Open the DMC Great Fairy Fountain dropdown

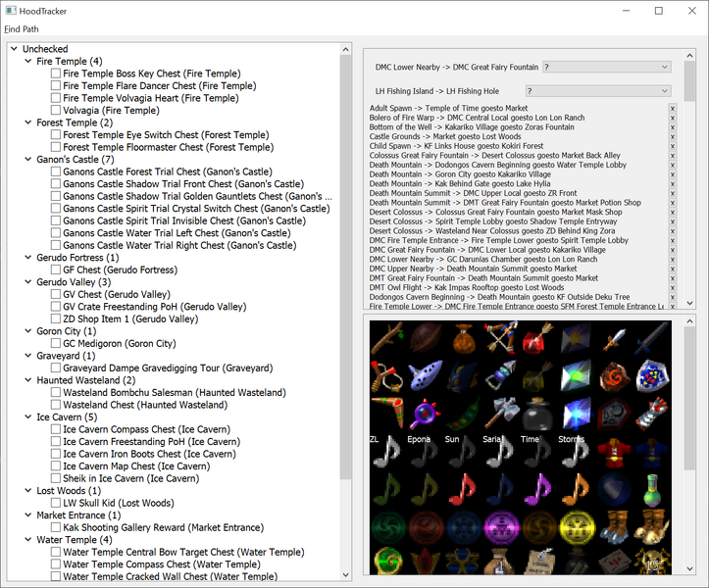point(605,68)
